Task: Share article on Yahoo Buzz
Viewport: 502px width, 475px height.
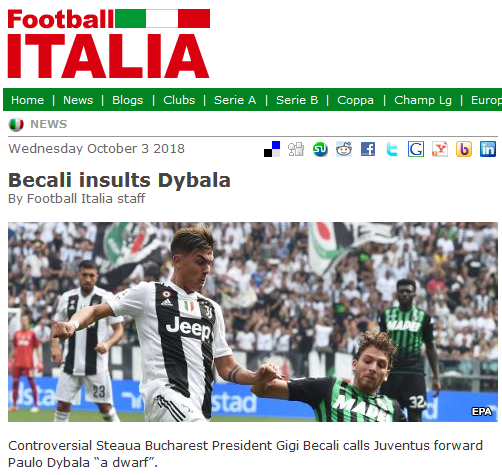Action: tap(440, 149)
